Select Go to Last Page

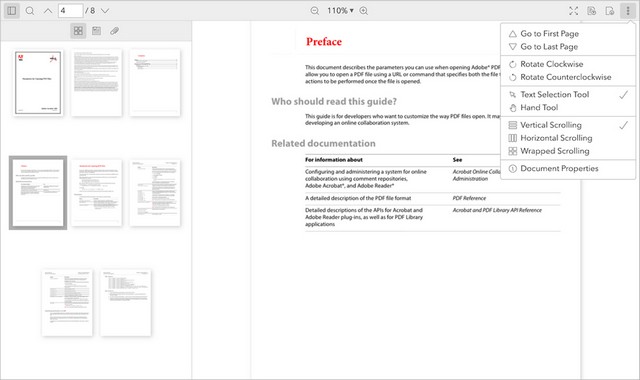[568, 47]
